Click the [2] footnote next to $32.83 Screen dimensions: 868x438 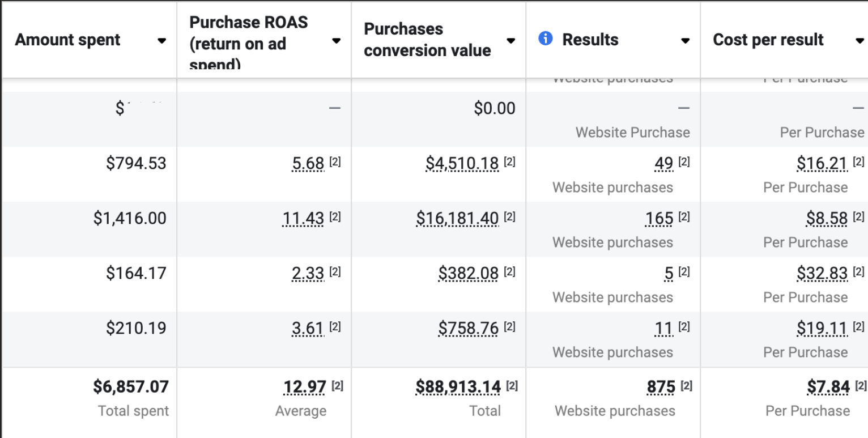pyautogui.click(x=858, y=273)
